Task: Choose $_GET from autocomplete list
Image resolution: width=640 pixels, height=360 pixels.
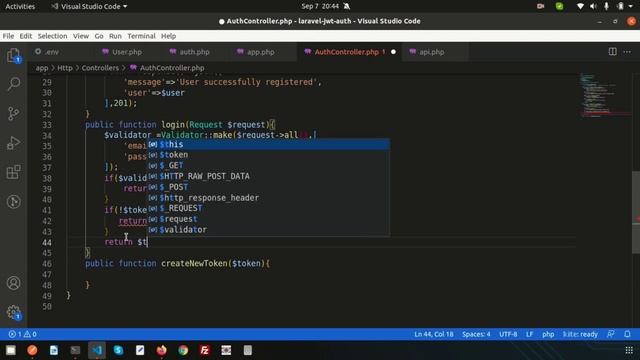Action: [268, 165]
